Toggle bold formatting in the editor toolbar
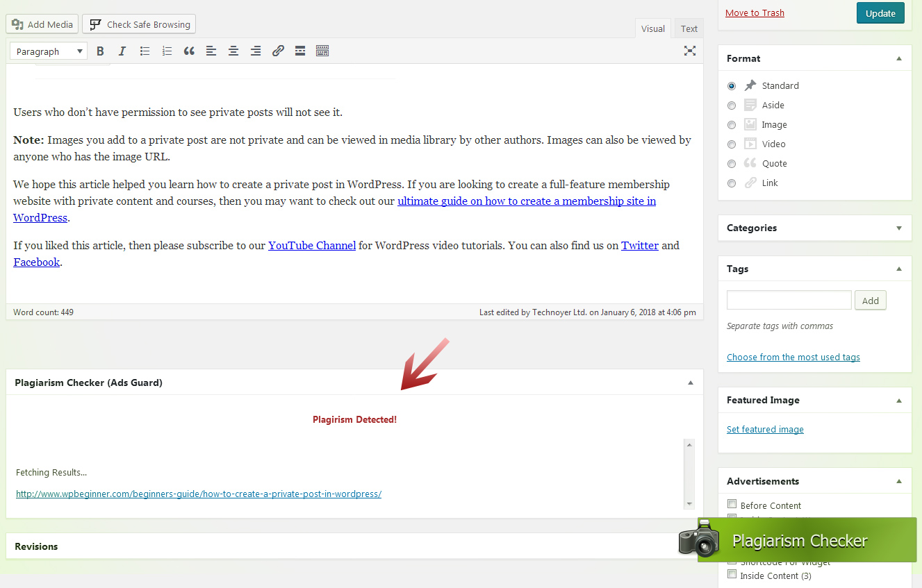Viewport: 922px width, 588px height. 100,51
